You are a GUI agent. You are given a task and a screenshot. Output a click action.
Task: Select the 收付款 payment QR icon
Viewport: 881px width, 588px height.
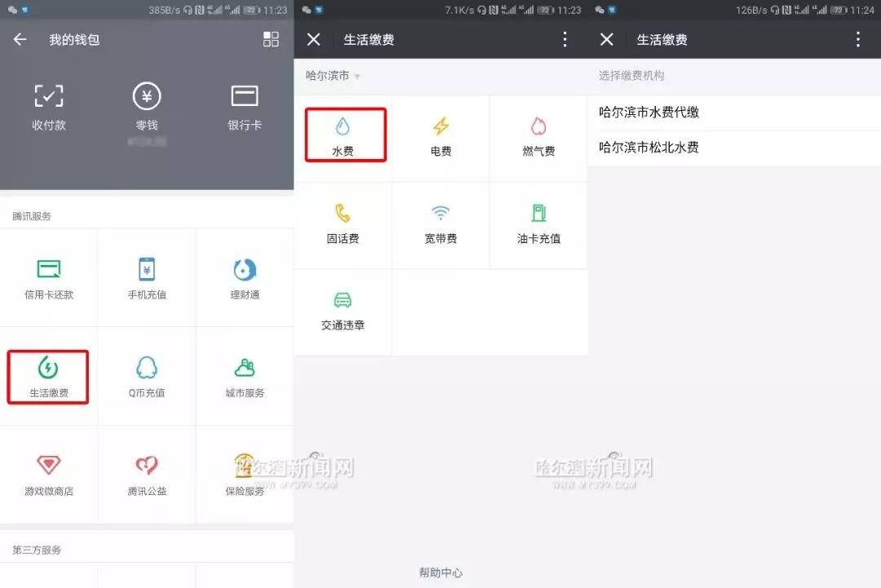pos(48,106)
